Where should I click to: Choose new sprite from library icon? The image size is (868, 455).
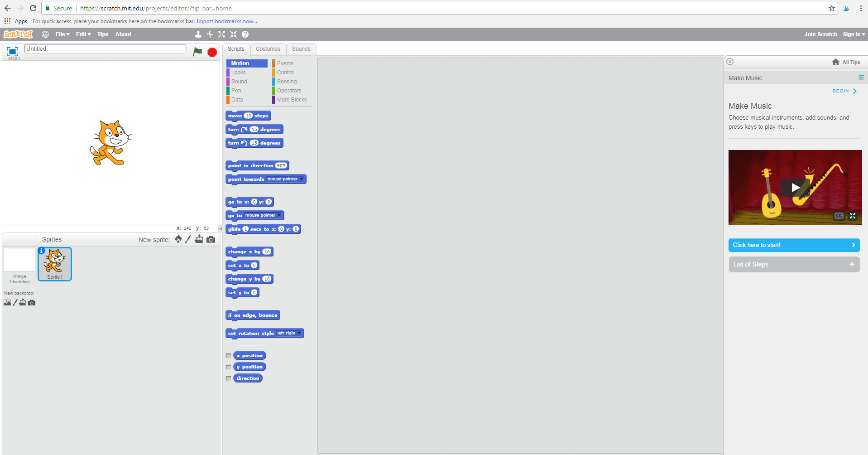click(177, 239)
